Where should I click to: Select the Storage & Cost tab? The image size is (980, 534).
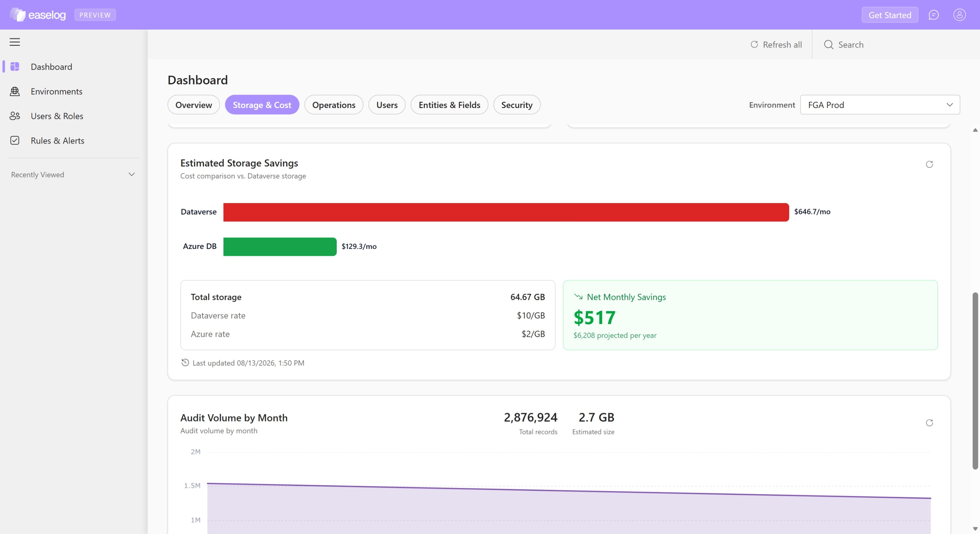262,105
